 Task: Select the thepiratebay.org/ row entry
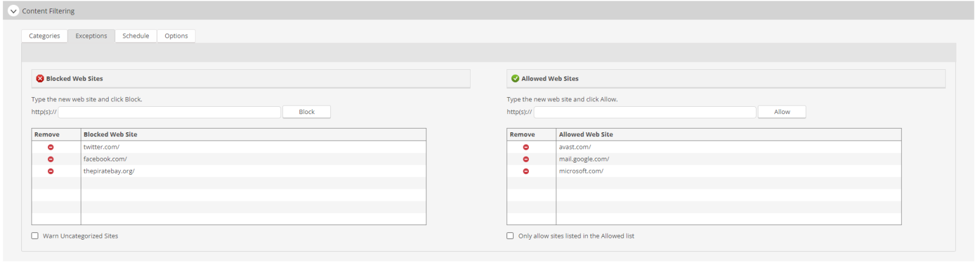(229, 172)
